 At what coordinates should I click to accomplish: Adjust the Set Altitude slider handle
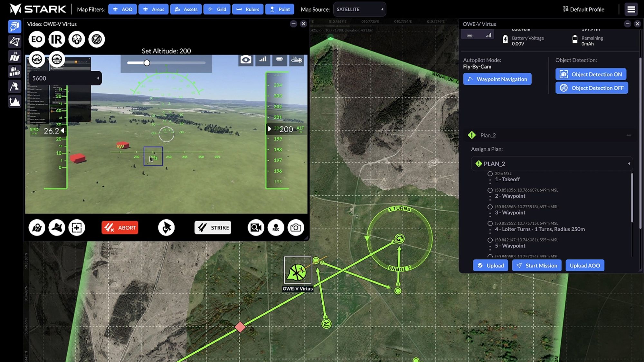[147, 63]
